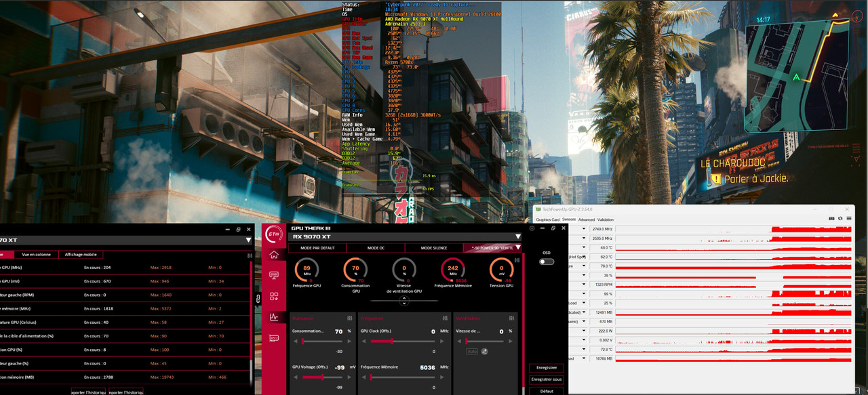Click the Enregistrer button
868x395 pixels.
tap(547, 368)
